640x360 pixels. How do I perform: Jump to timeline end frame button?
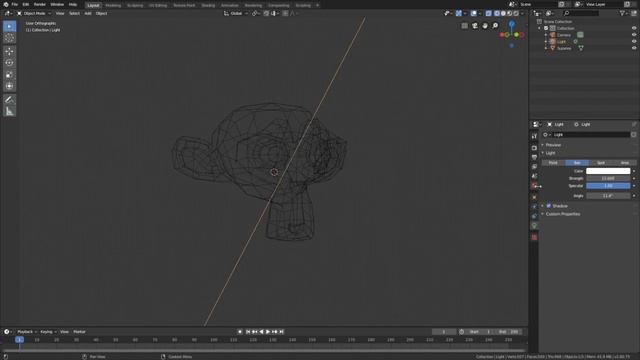282,332
